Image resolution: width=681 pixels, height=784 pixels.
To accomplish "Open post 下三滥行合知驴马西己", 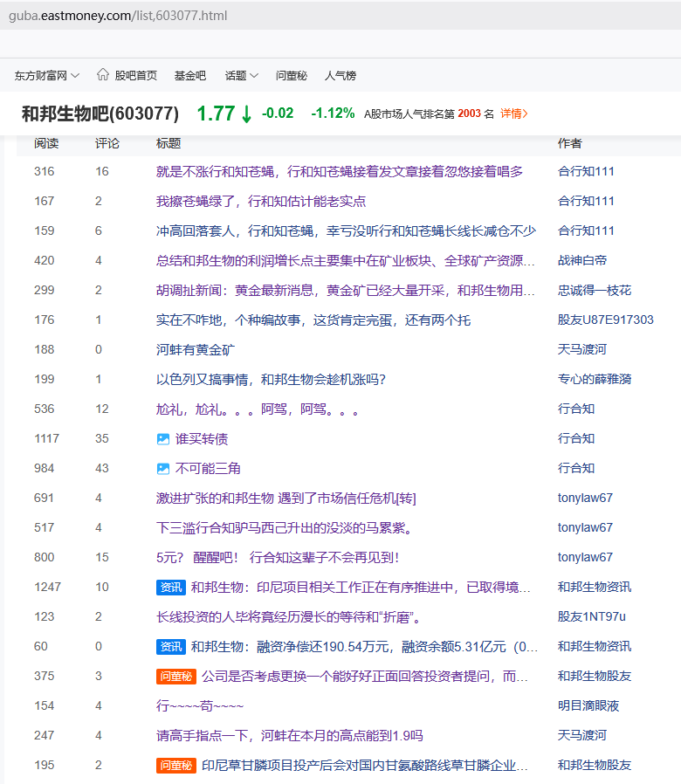I will [284, 527].
